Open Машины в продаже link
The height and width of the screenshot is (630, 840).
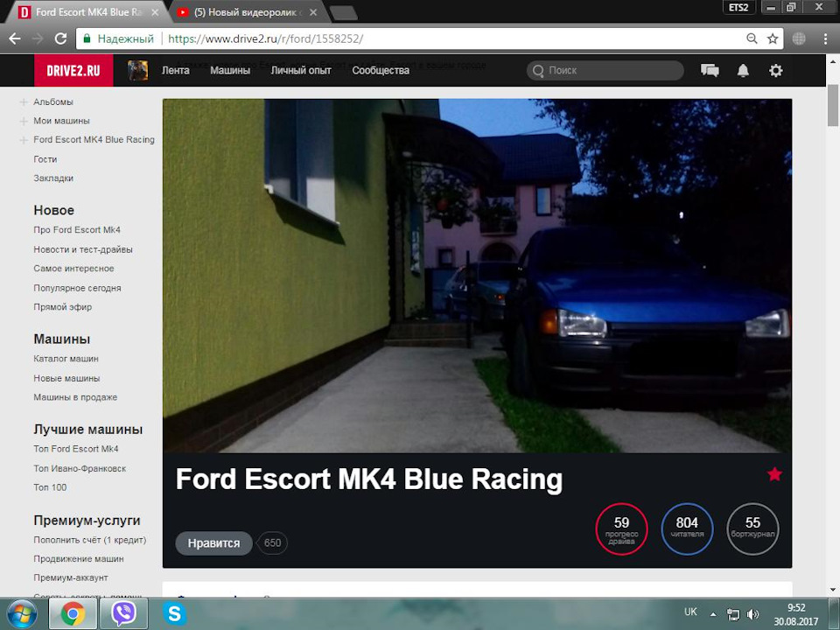75,397
